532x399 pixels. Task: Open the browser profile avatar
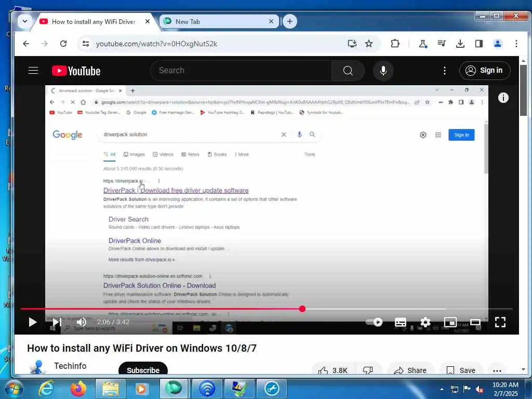click(x=498, y=44)
